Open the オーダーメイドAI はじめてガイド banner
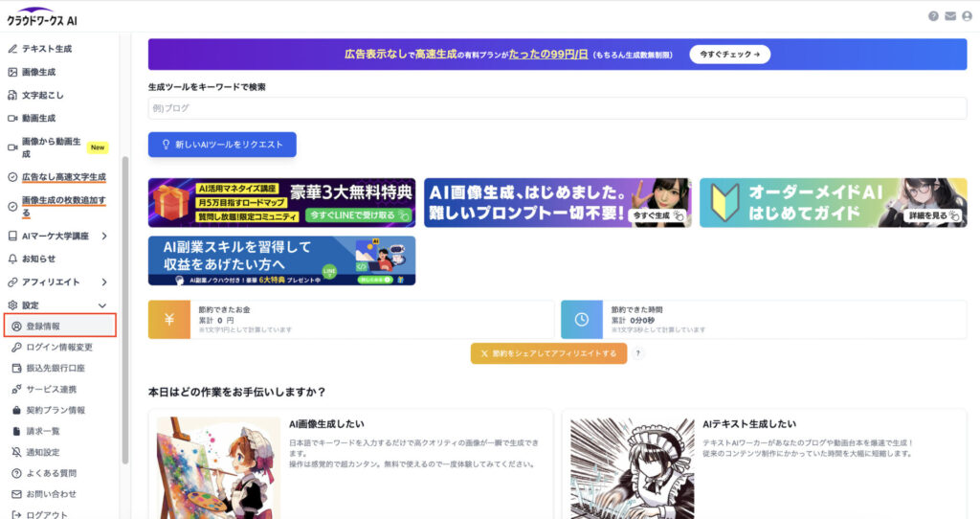The height and width of the screenshot is (519, 980). pyautogui.click(x=834, y=203)
